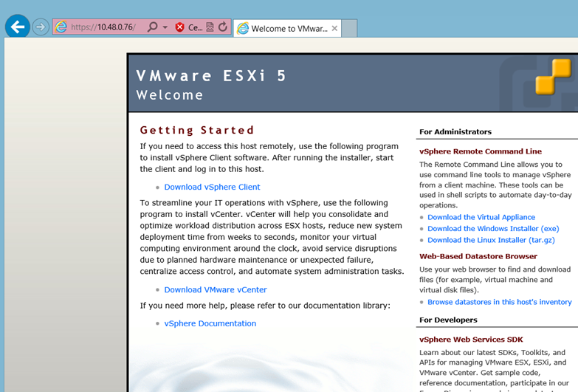Click the Getting Started heading
This screenshot has height=392, width=578.
tap(197, 130)
